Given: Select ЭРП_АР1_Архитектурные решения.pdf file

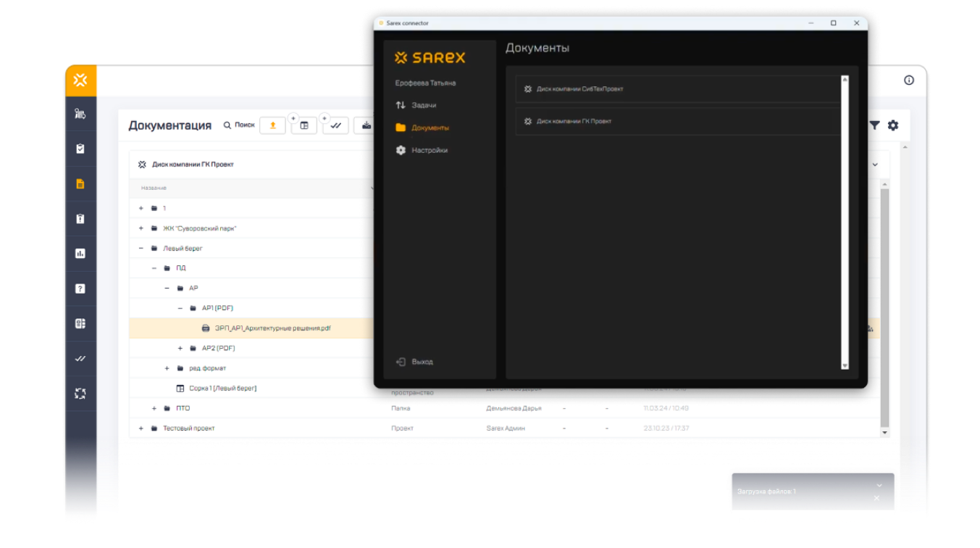Looking at the screenshot, I should (x=272, y=328).
